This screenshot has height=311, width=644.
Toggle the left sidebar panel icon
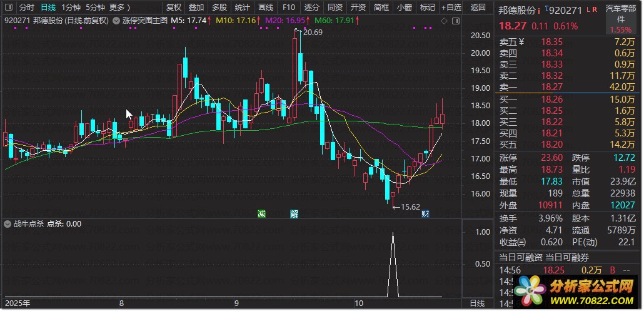(x=8, y=8)
